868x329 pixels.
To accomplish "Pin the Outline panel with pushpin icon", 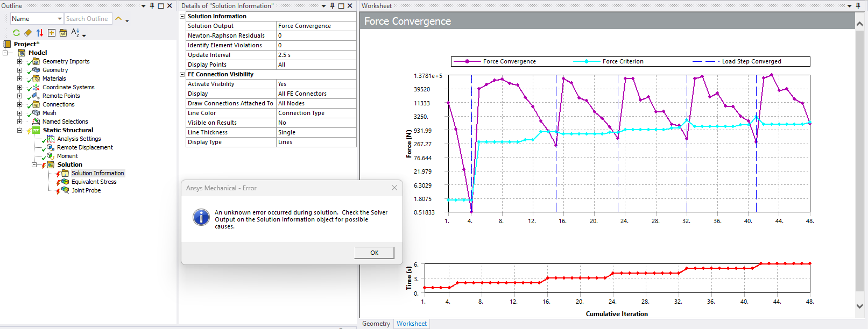I will tap(152, 6).
